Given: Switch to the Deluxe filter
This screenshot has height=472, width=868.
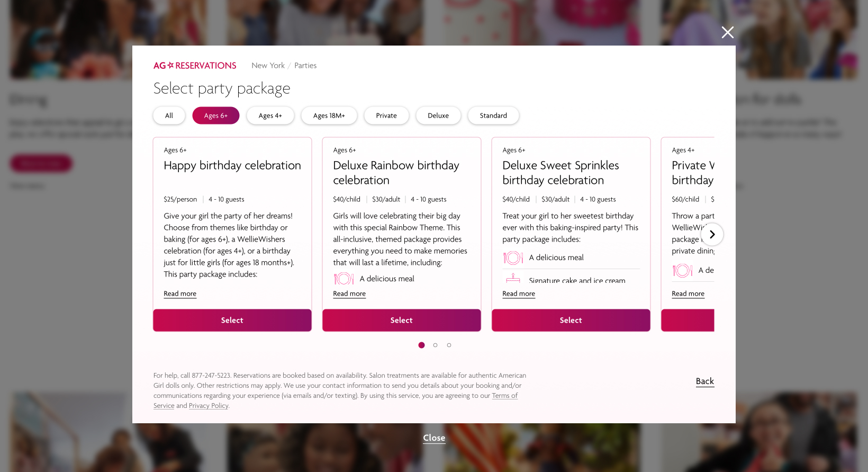Looking at the screenshot, I should click(438, 115).
